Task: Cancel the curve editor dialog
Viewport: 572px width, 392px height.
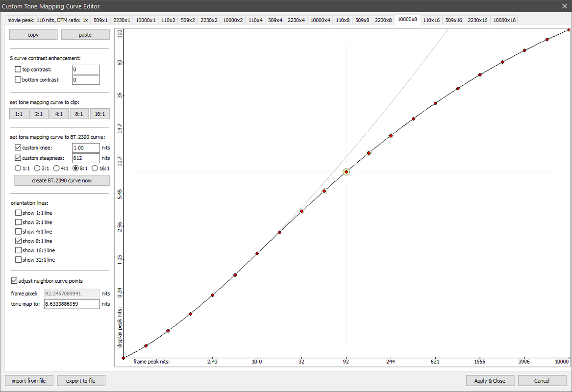Action: coord(542,381)
